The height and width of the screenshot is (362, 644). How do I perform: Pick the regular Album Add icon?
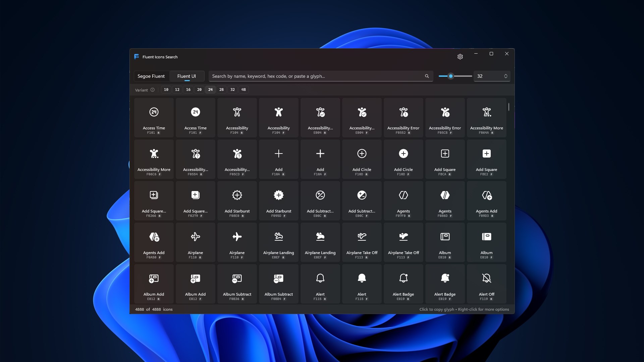click(x=154, y=284)
